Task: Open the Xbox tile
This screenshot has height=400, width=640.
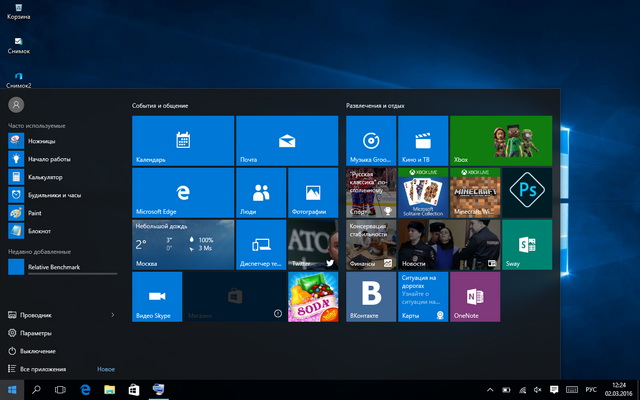Action: tap(501, 141)
